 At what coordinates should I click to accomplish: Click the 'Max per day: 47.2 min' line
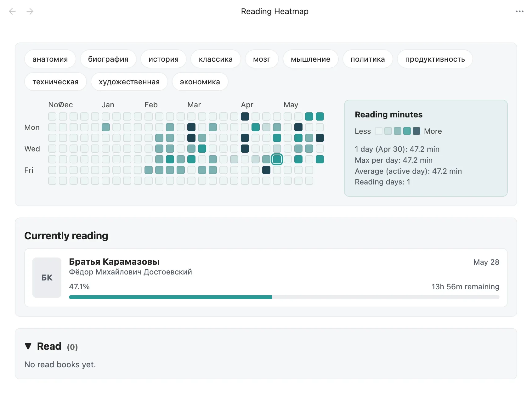click(393, 160)
